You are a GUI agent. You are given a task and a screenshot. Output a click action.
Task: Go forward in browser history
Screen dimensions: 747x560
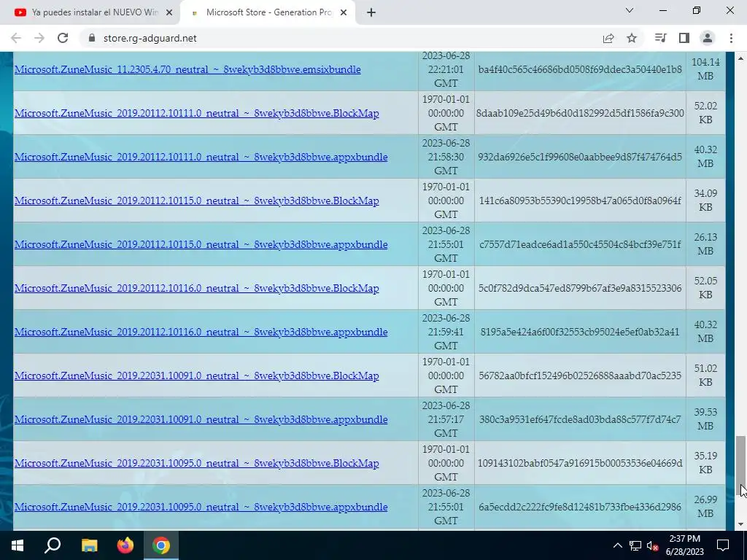point(39,38)
